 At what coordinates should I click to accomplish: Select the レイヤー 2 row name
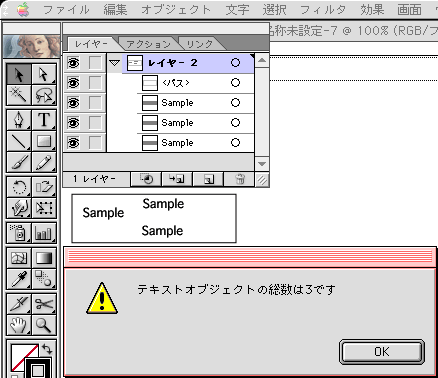(172, 63)
